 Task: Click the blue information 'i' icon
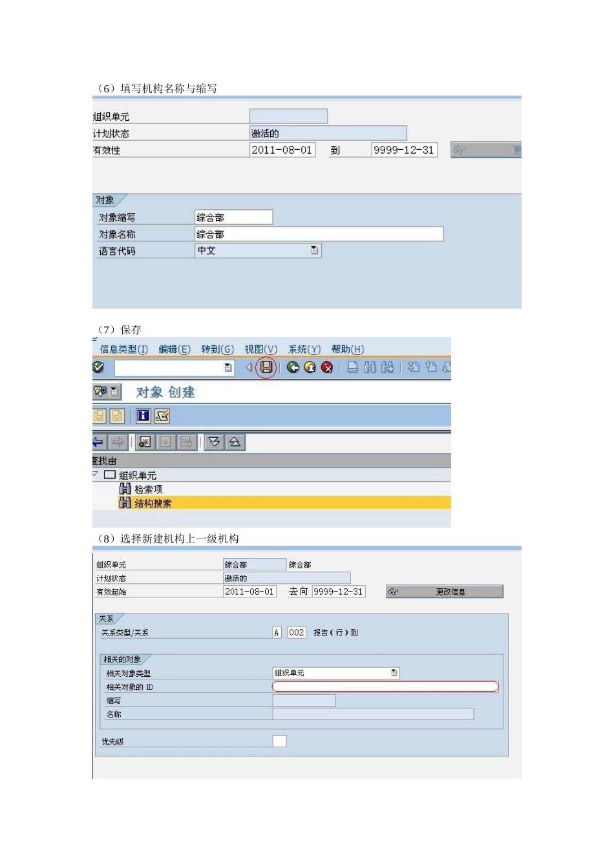143,416
